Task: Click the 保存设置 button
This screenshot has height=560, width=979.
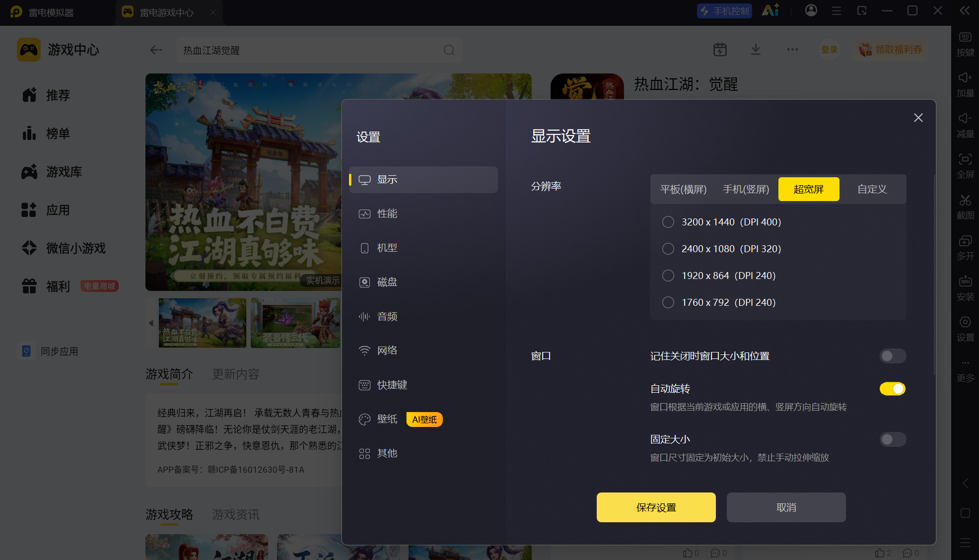Action: point(656,507)
